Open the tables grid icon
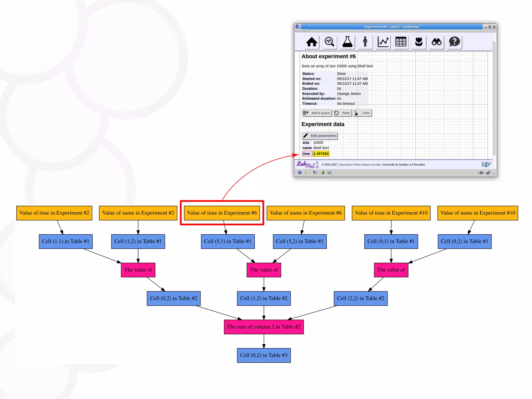This screenshot has width=532, height=399. [401, 42]
